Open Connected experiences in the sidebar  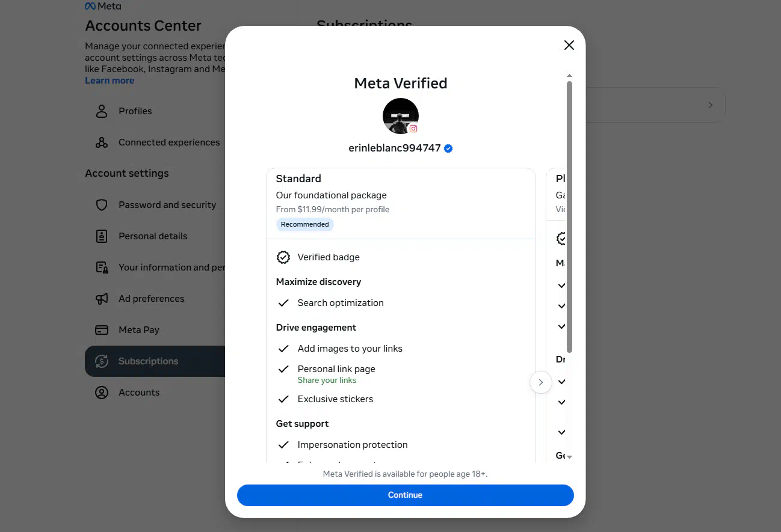click(x=155, y=142)
